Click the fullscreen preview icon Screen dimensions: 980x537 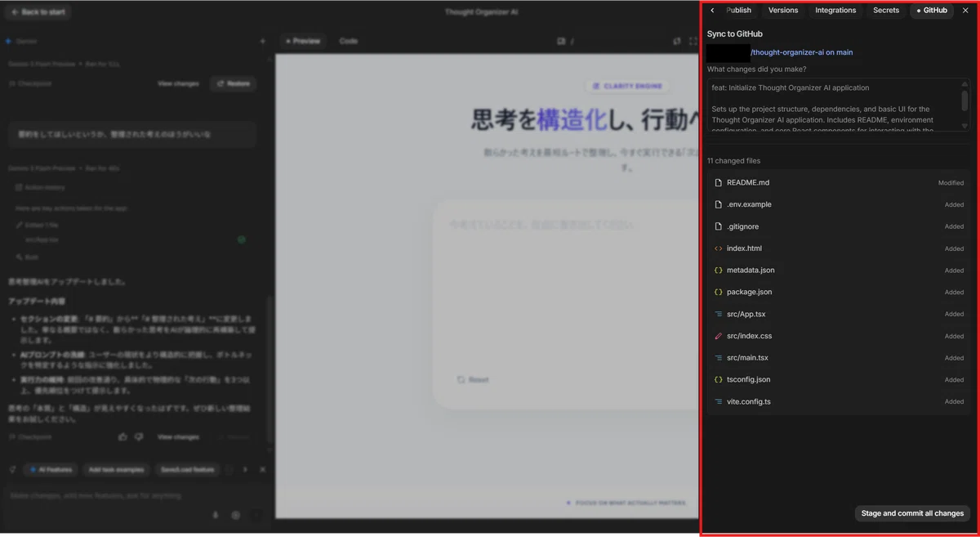693,41
